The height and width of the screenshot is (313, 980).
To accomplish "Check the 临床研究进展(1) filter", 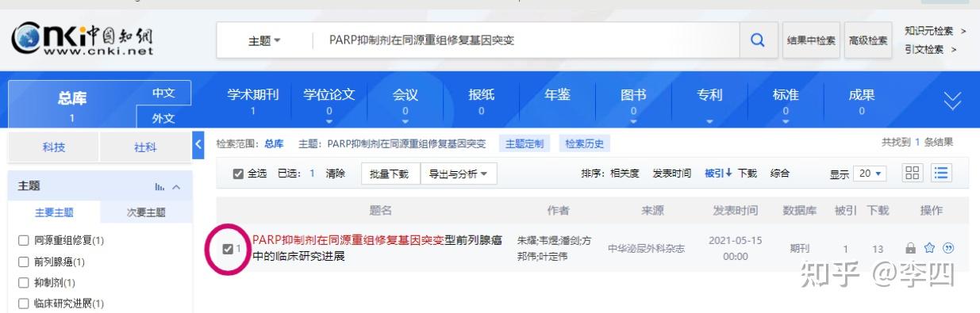I will [x=24, y=303].
